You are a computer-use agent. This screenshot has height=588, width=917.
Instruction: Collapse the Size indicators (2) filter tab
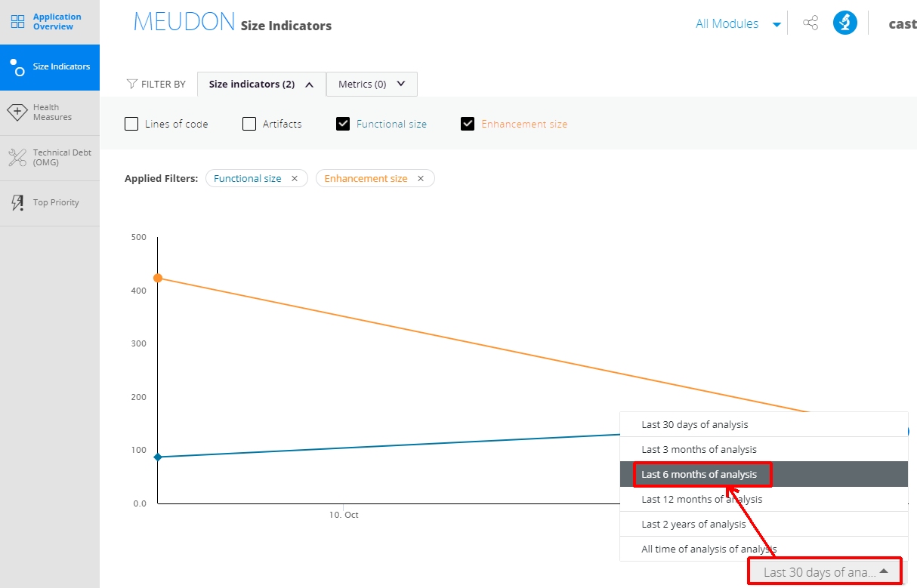261,85
